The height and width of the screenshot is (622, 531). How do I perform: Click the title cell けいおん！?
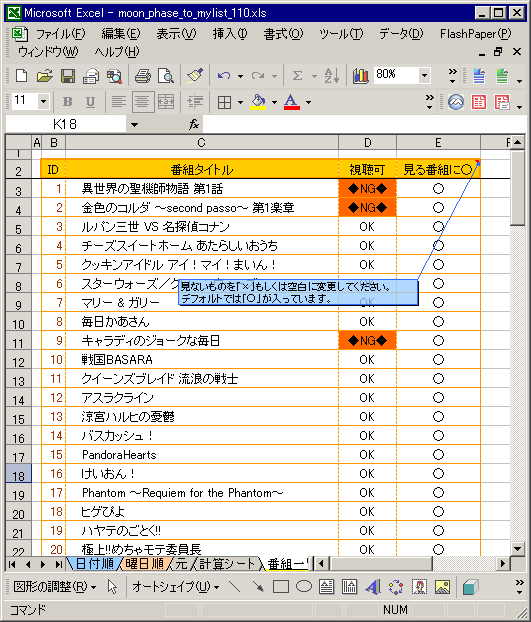pyautogui.click(x=202, y=474)
